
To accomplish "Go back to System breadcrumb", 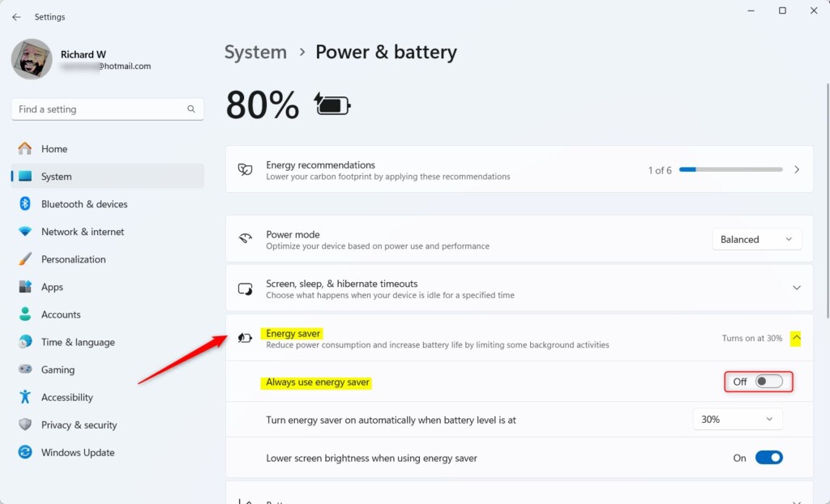I will [255, 52].
